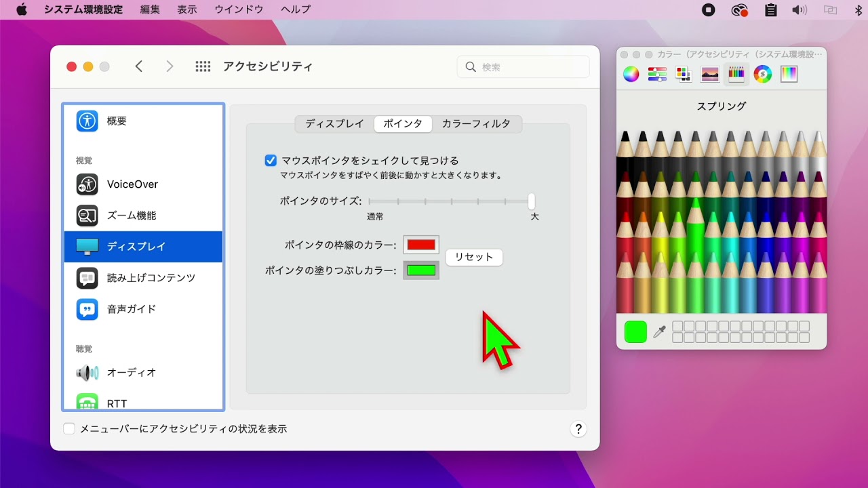Image resolution: width=868 pixels, height=488 pixels.
Task: Switch to the ポインタ tab
Action: coord(403,123)
